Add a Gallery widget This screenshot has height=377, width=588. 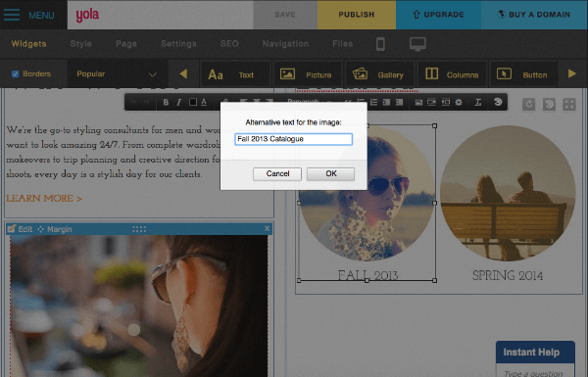click(379, 74)
